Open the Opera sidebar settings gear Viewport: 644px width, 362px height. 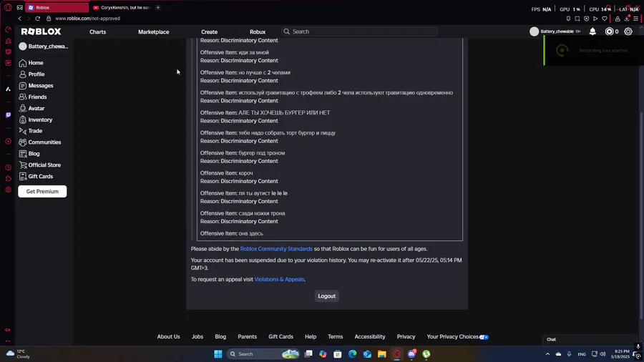8,190
